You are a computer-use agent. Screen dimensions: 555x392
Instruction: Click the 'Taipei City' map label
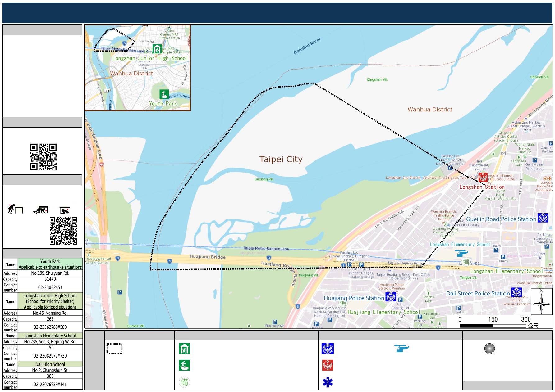(281, 159)
